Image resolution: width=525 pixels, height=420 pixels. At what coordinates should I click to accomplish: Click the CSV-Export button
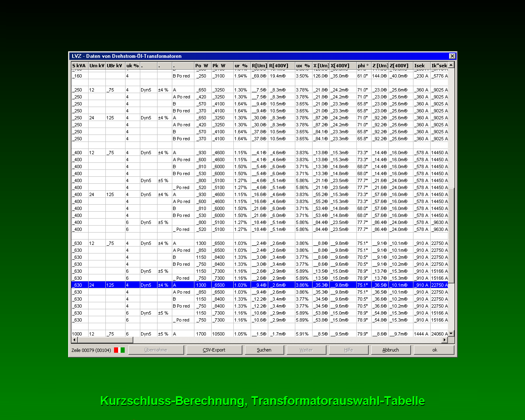(x=214, y=350)
